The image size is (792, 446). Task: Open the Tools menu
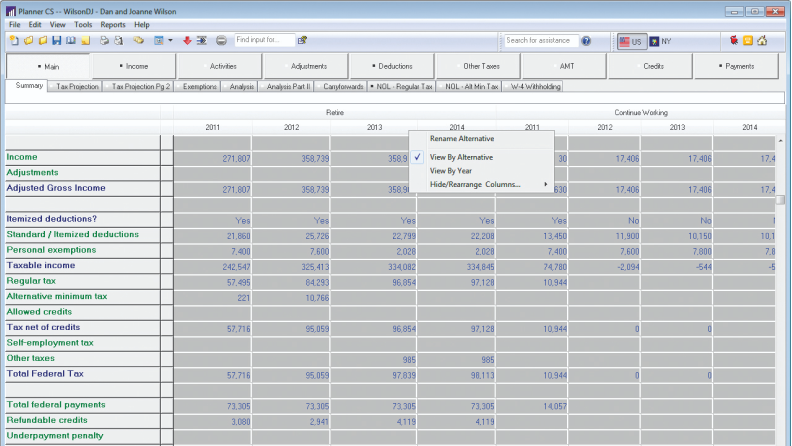click(83, 24)
